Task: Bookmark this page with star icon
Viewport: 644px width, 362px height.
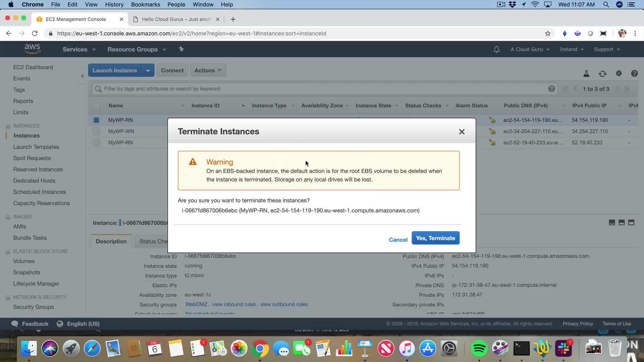Action: [547, 34]
